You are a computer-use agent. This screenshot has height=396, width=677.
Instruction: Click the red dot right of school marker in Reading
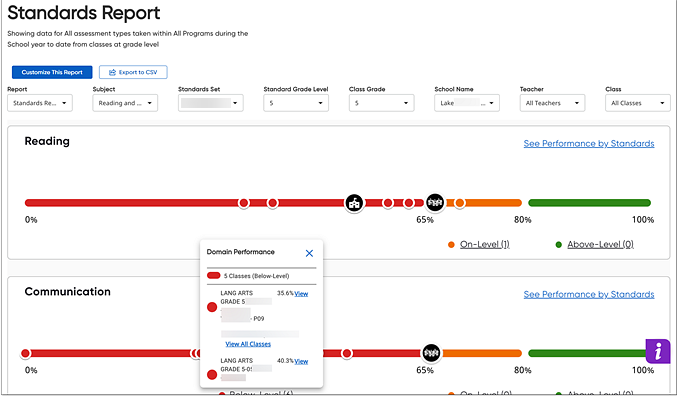(x=388, y=203)
